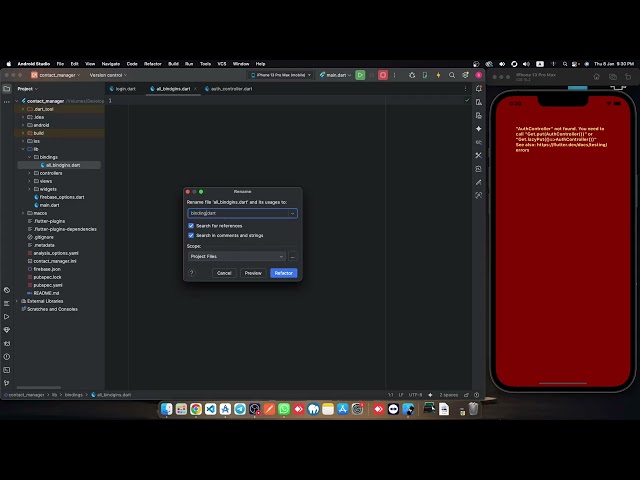Screen dimensions: 640x480
Task: Close the all_bindgins.dart tab
Action: [x=195, y=89]
